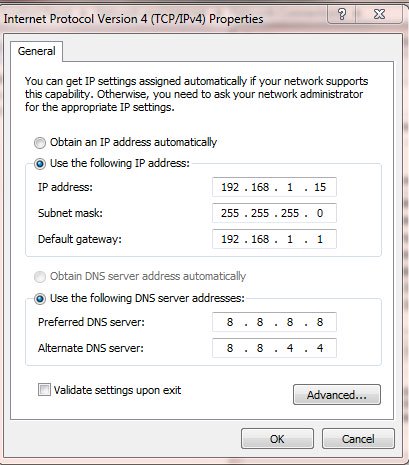Click the Preferred DNS server field

point(274,322)
